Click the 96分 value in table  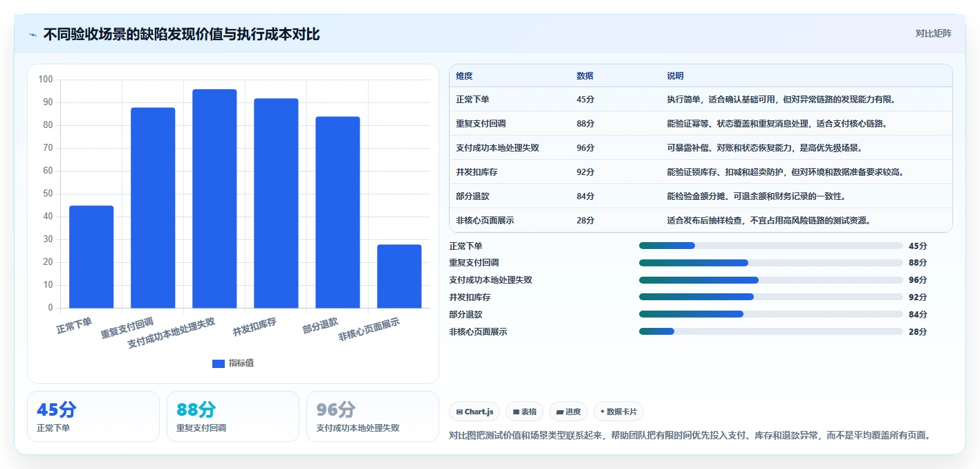[x=585, y=148]
